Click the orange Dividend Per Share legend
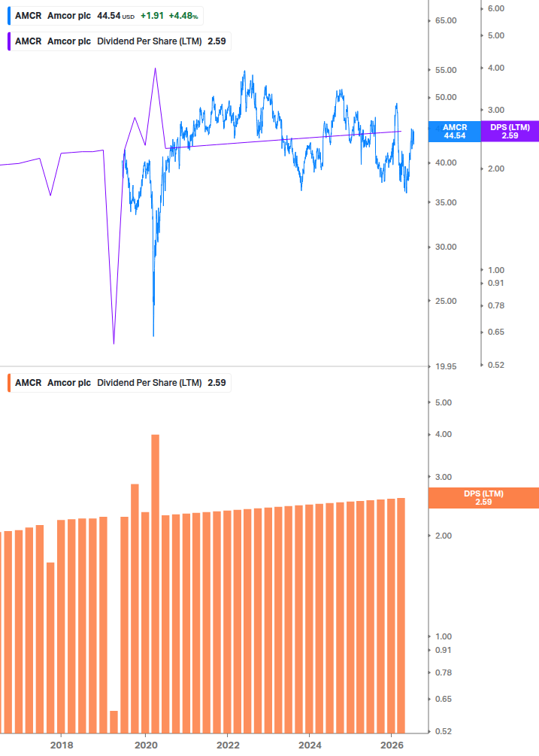 [x=120, y=383]
